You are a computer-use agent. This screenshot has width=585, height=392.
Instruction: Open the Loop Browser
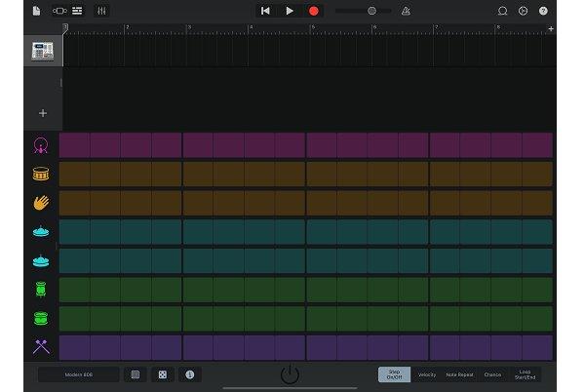point(502,11)
